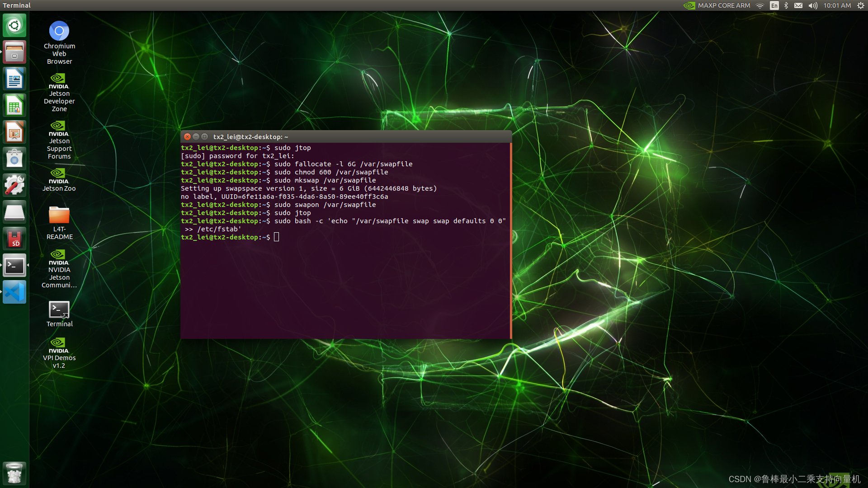Close the tx2_lei terminal window
The height and width of the screenshot is (488, 868).
187,136
